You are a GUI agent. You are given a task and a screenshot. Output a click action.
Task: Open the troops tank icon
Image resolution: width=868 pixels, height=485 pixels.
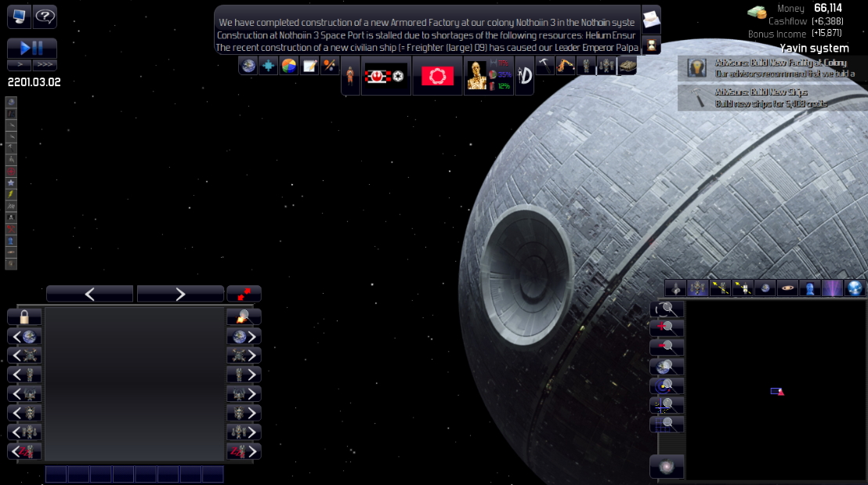pyautogui.click(x=627, y=66)
